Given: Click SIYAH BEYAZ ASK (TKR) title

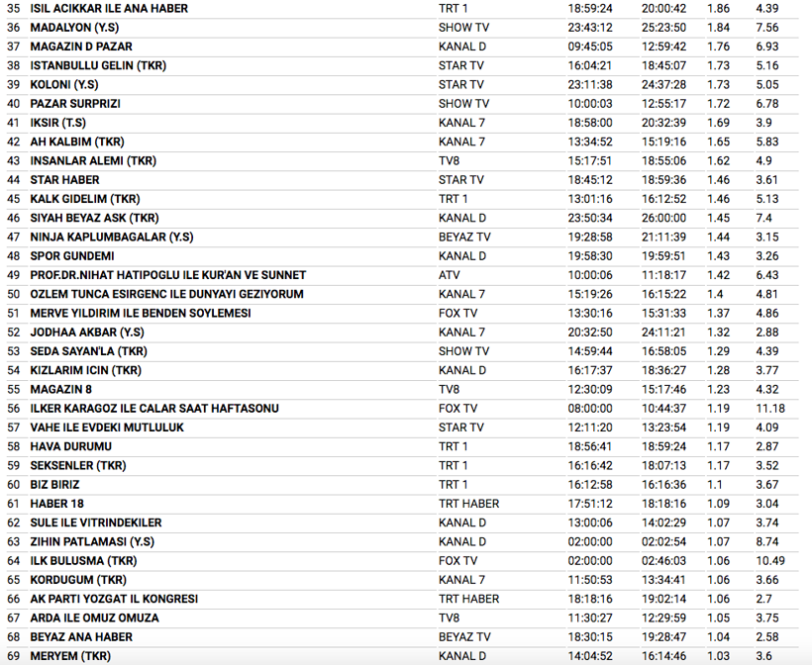Looking at the screenshot, I should point(94,218).
